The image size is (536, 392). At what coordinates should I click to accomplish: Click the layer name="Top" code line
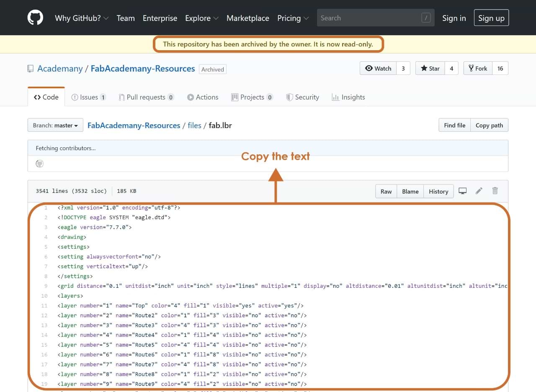coord(180,305)
